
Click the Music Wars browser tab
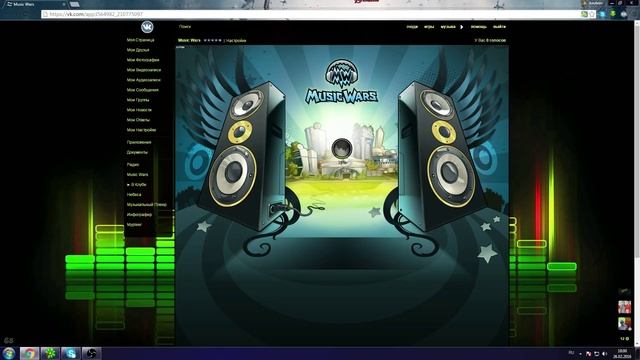point(35,4)
